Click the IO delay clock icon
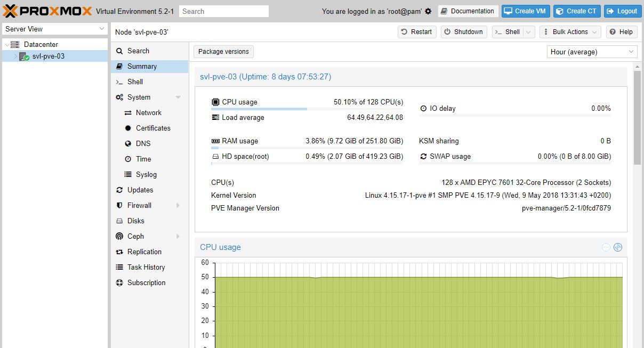Viewport: 644px width, 348px height. coord(423,108)
